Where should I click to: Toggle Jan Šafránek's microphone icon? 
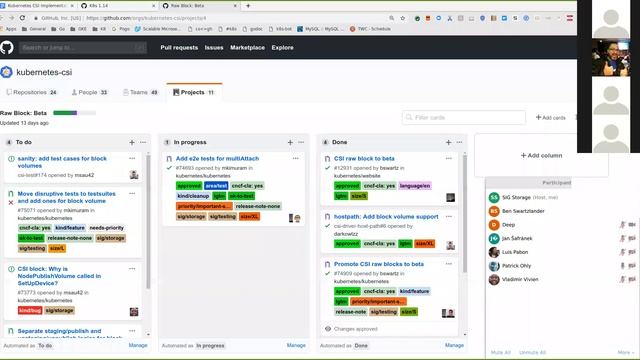click(x=622, y=238)
